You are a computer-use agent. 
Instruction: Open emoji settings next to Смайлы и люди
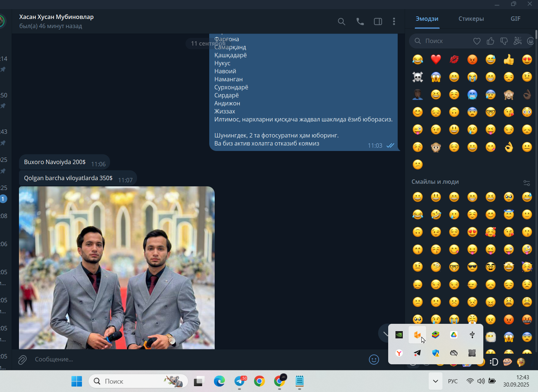coord(527,183)
